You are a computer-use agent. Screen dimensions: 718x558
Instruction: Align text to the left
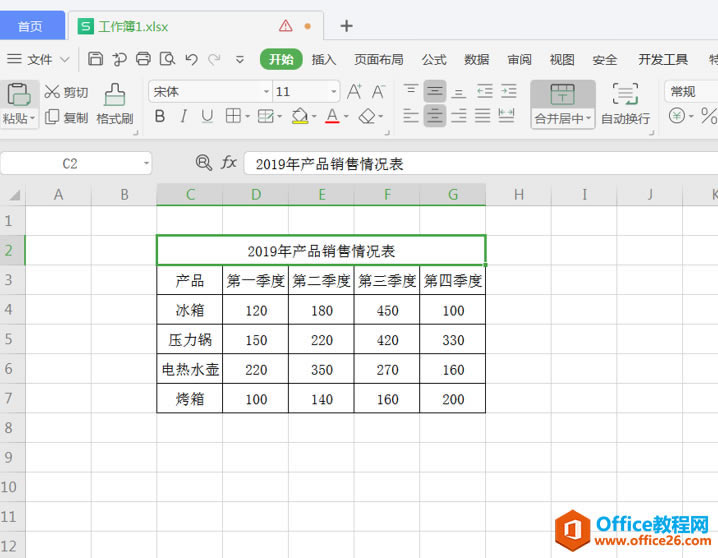coord(411,116)
